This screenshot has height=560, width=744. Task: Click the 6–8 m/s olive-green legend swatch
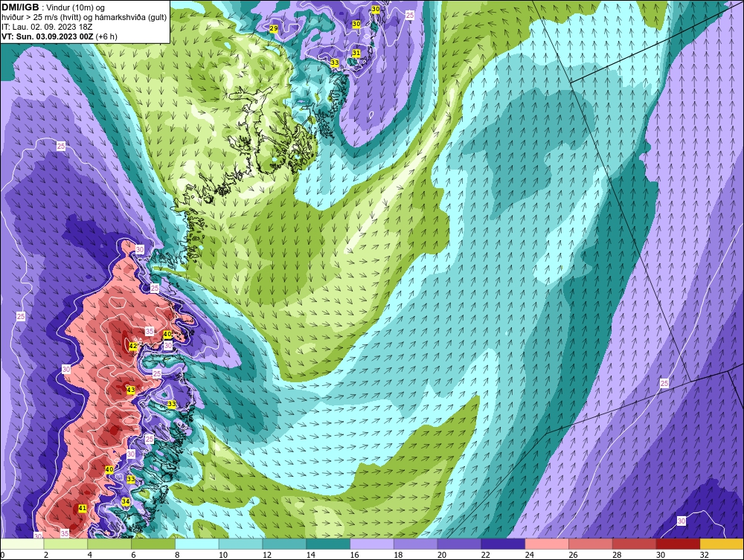(x=153, y=544)
